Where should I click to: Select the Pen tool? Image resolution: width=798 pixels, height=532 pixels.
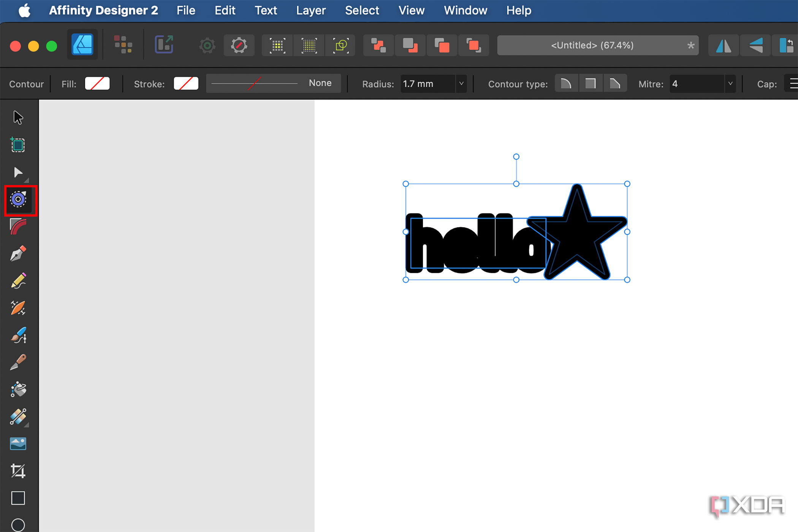pos(18,253)
